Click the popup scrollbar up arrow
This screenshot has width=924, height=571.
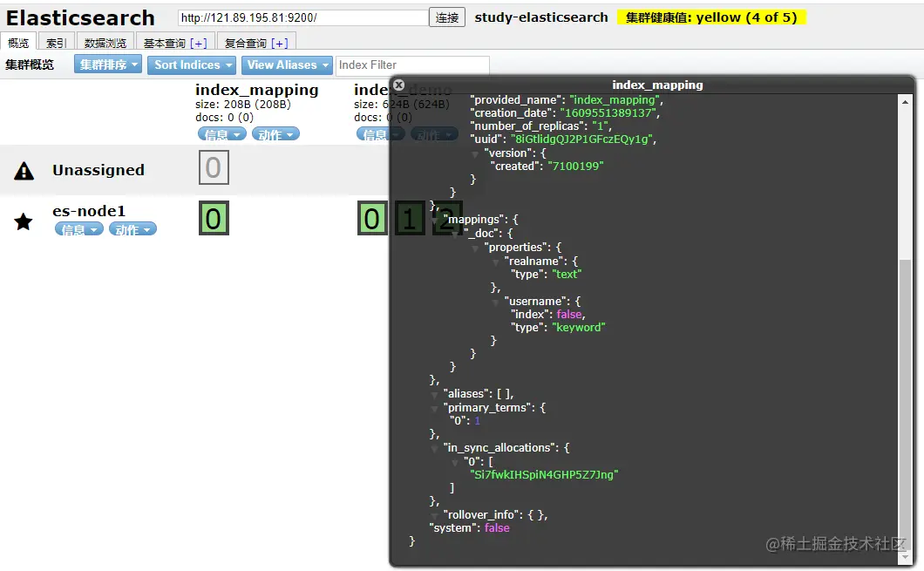[905, 102]
